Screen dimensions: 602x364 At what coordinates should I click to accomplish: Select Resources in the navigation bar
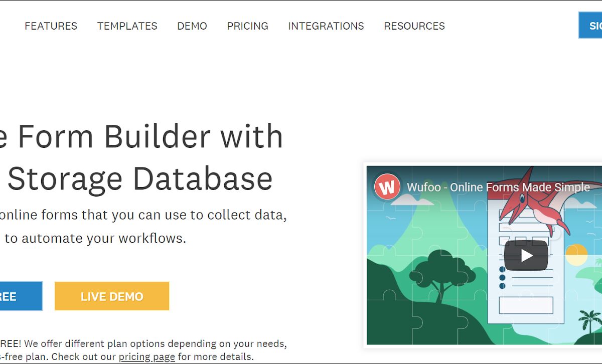click(414, 26)
